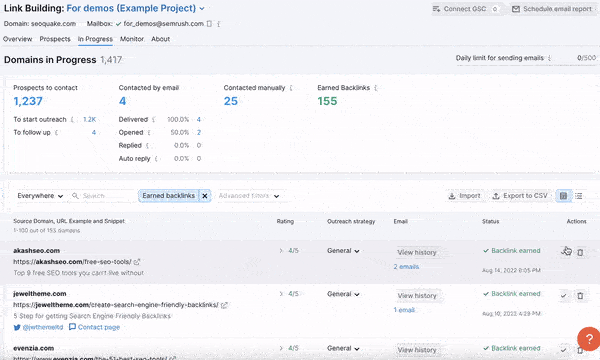Sort by the Rating column header
This screenshot has height=360, width=600.
(285, 222)
